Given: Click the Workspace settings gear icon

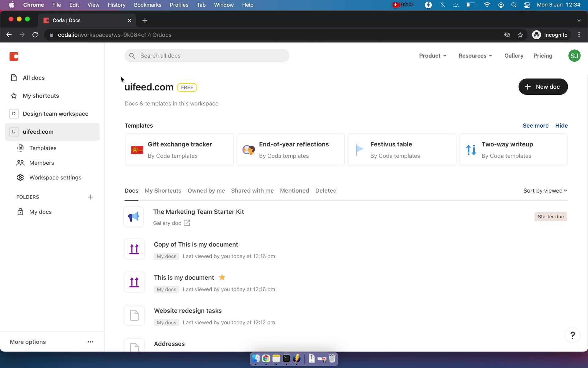Looking at the screenshot, I should [x=20, y=177].
